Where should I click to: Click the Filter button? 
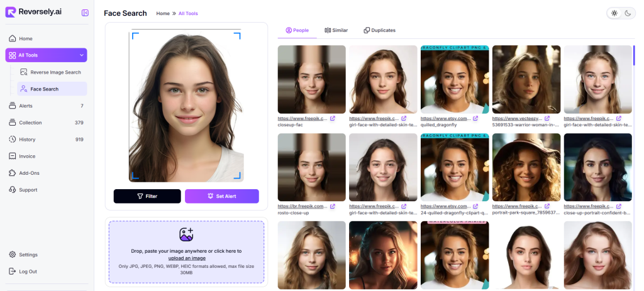147,196
